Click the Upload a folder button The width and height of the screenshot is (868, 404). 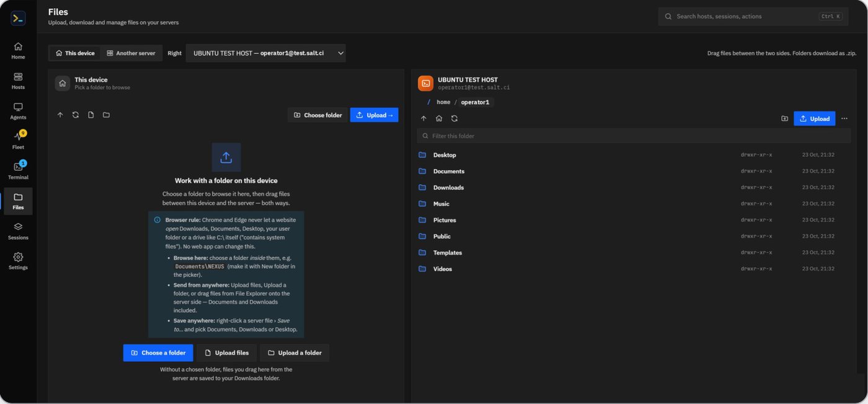click(294, 353)
